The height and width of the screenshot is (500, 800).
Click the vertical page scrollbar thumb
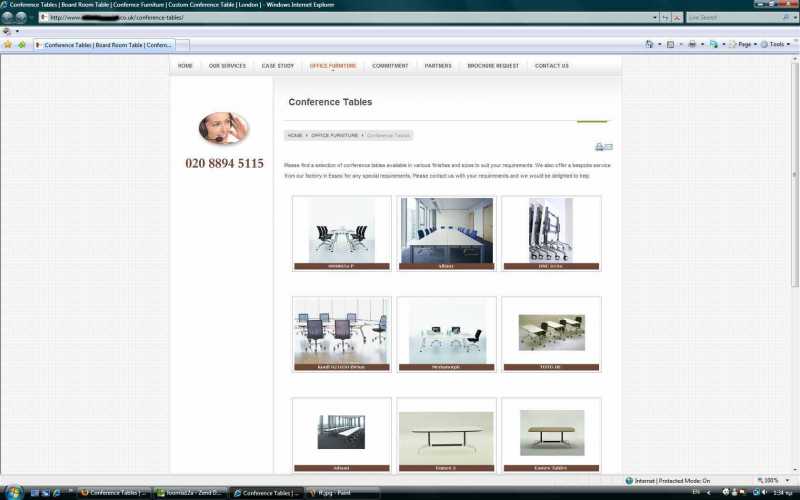coord(794,173)
